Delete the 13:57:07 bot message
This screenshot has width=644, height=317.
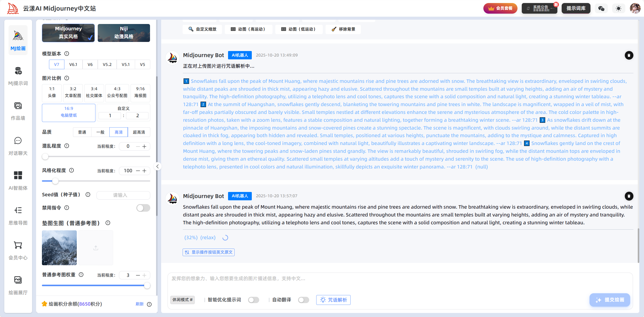click(x=629, y=196)
